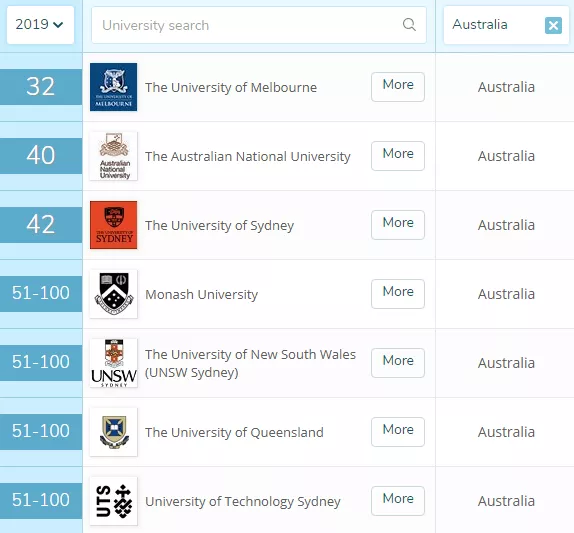Click Australia in the Australian National University row
This screenshot has height=533, width=574.
(506, 156)
